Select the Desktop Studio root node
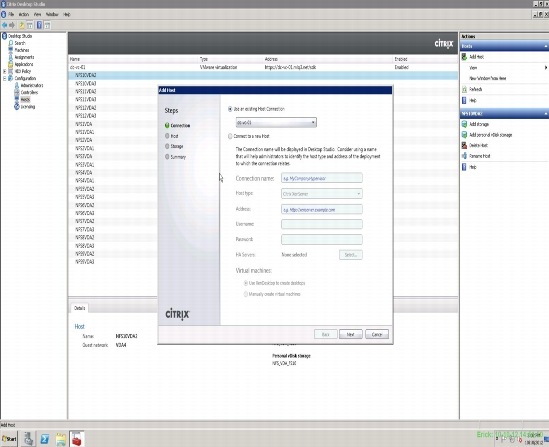The image size is (549, 447). pyautogui.click(x=20, y=36)
